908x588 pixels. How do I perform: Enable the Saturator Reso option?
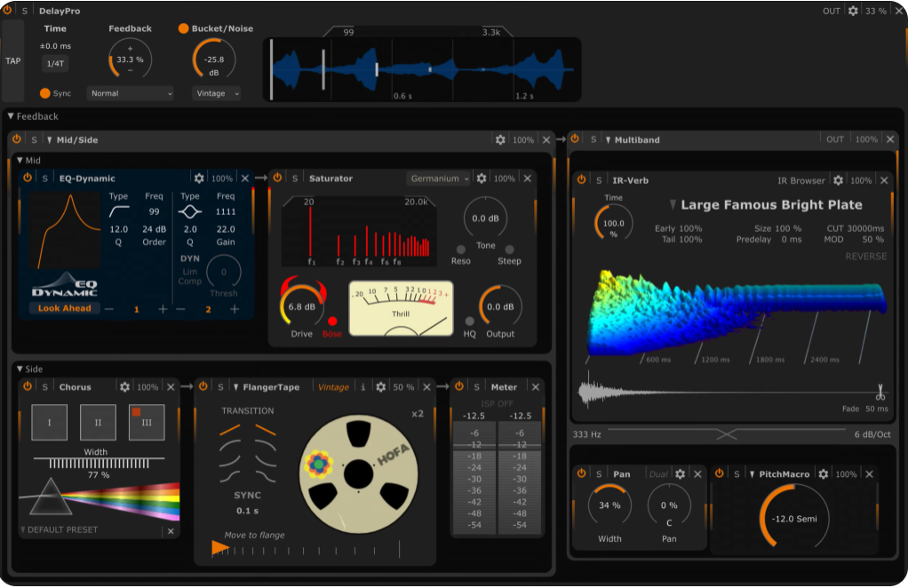click(x=461, y=250)
